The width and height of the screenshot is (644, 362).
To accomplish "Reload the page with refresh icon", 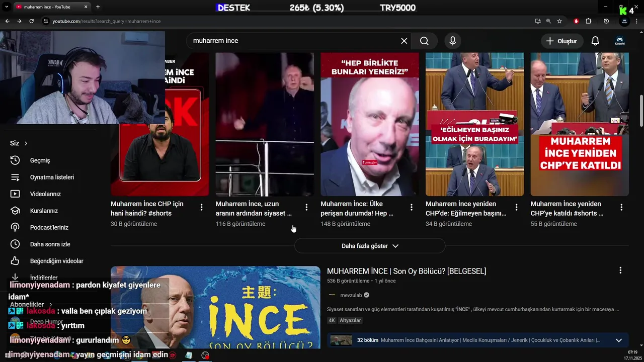I will 31,21.
